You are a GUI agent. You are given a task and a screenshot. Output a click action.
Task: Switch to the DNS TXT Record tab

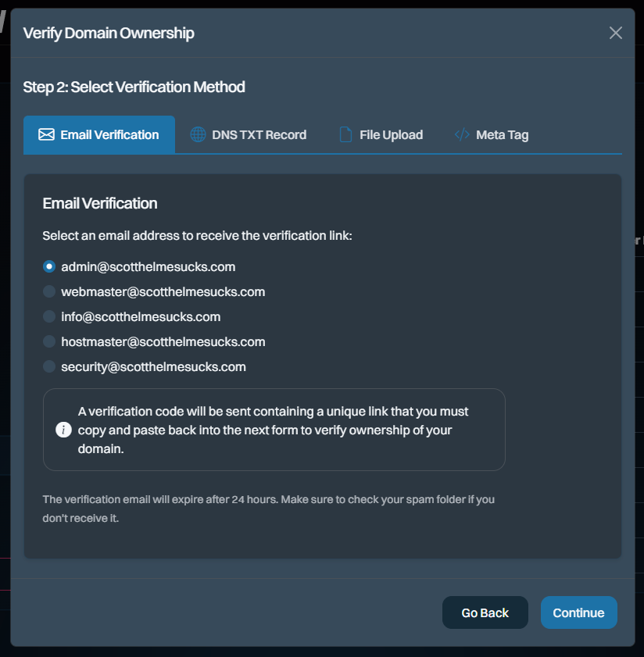(249, 134)
